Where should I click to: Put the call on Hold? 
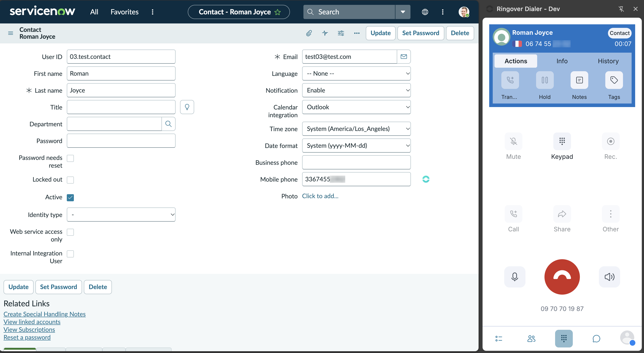(x=545, y=80)
